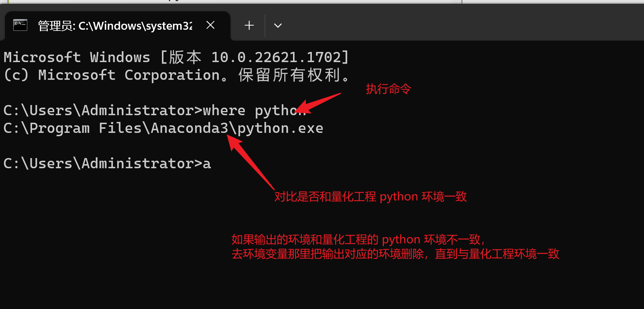Screen dimensions: 644x309
Task: Open a new terminal tab with plus
Action: [249, 26]
